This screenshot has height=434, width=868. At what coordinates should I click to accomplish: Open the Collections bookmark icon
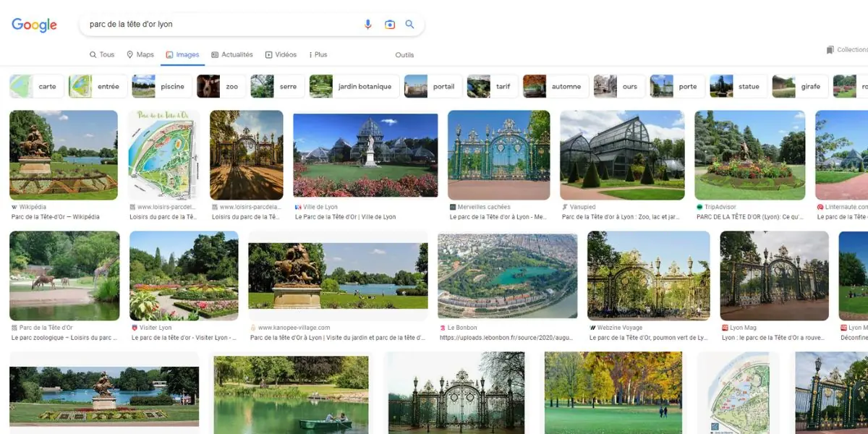(830, 50)
